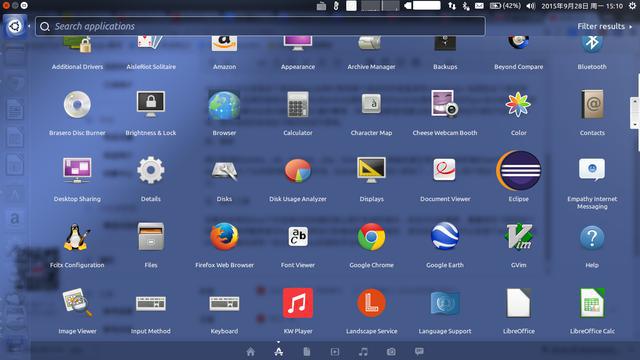
Task: Click the Search applications field
Action: point(260,27)
